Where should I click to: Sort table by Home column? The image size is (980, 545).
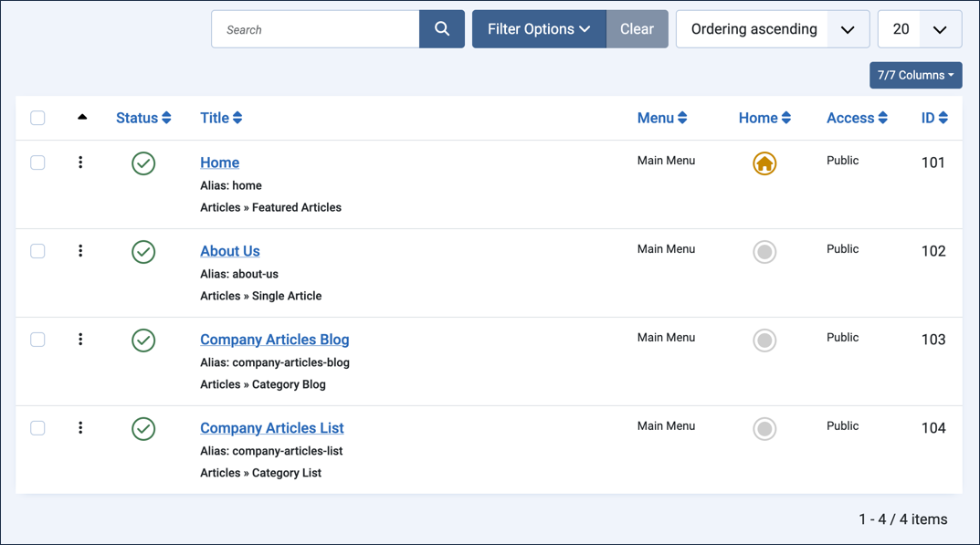point(764,118)
